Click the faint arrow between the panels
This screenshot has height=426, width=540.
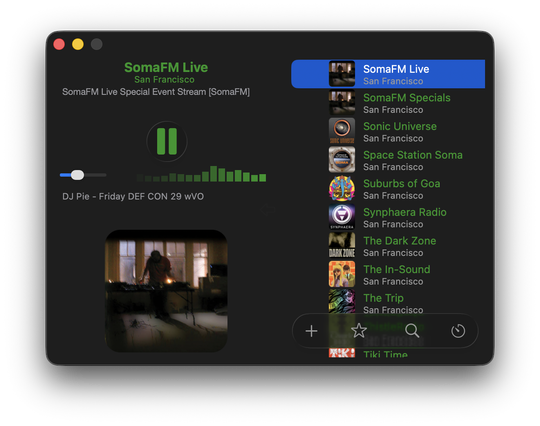tap(268, 209)
